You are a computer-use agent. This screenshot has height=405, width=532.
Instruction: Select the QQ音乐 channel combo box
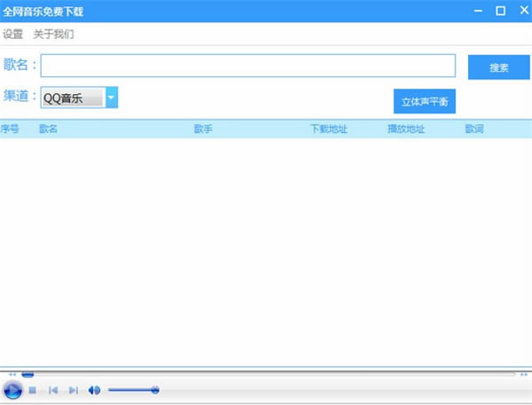point(73,97)
